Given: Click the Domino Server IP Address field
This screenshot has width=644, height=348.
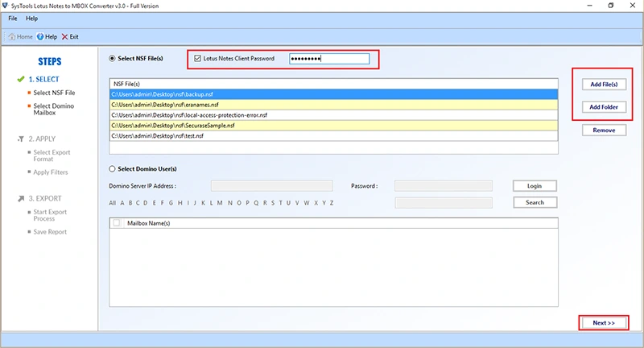Looking at the screenshot, I should point(272,186).
